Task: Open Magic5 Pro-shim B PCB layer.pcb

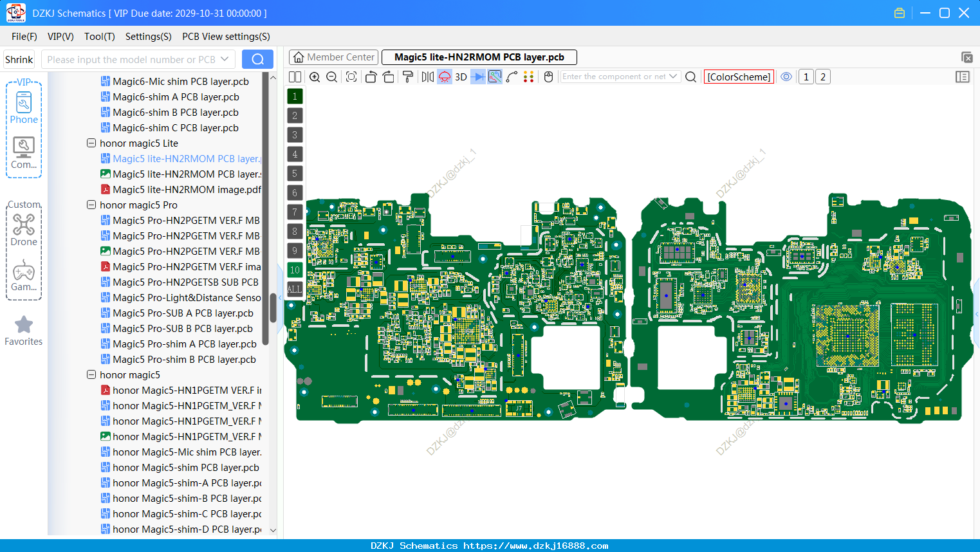Action: [x=178, y=359]
